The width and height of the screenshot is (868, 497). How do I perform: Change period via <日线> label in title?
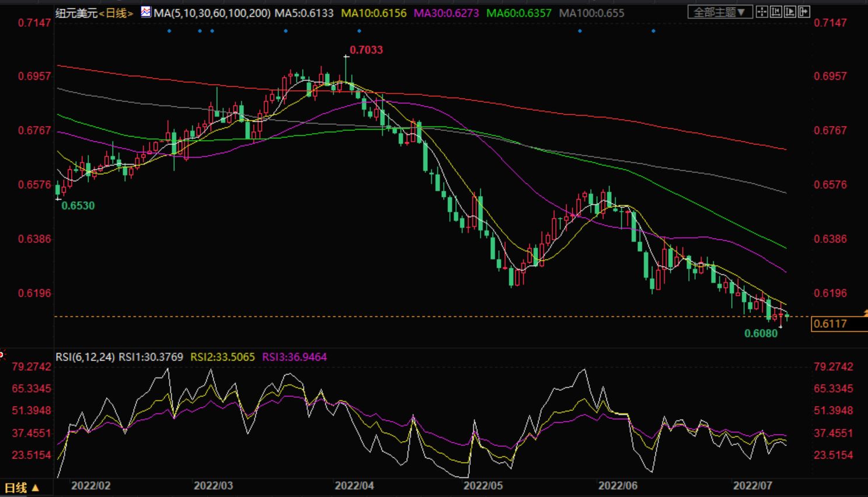pyautogui.click(x=116, y=13)
